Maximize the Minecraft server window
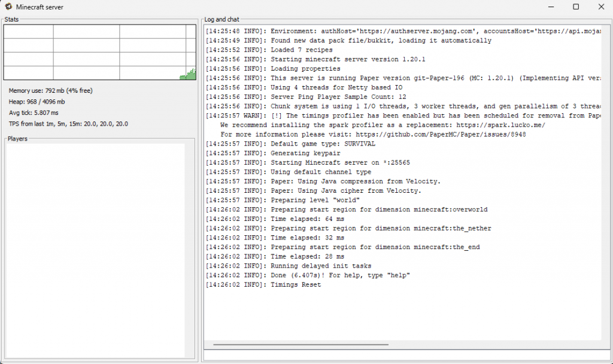 (576, 7)
